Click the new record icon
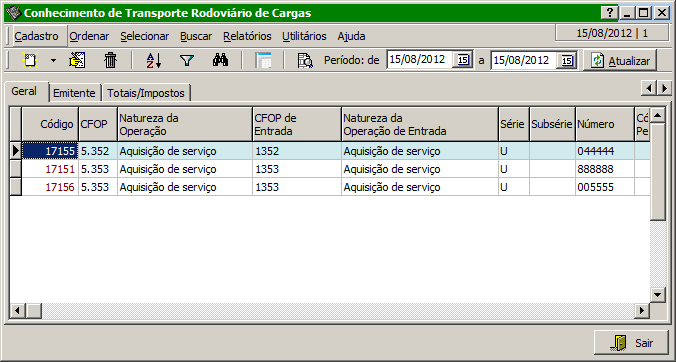676x362 pixels. [30, 60]
